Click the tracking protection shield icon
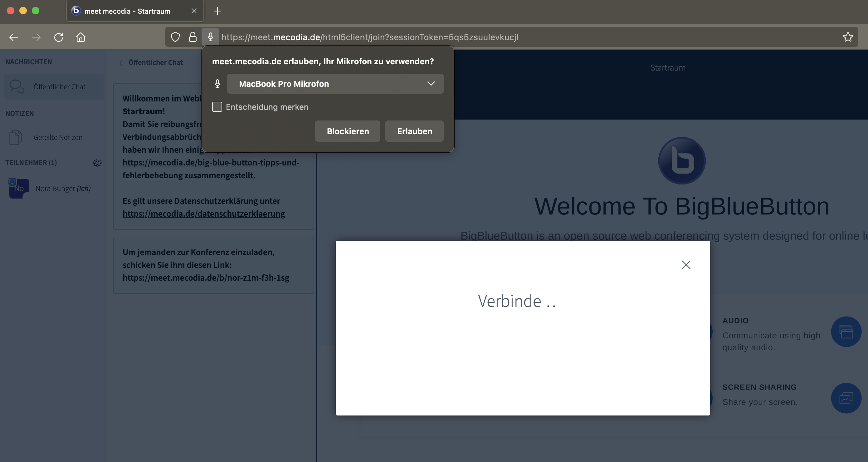868x462 pixels. click(x=175, y=37)
